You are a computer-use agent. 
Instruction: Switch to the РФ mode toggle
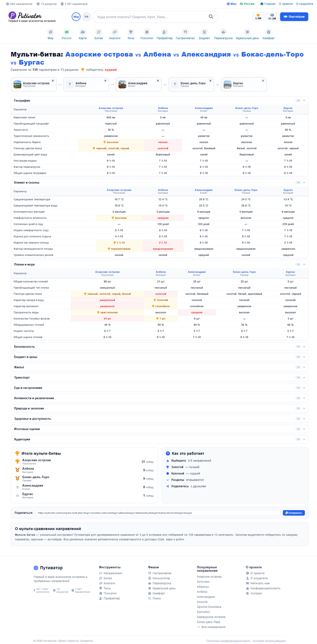pos(86,17)
